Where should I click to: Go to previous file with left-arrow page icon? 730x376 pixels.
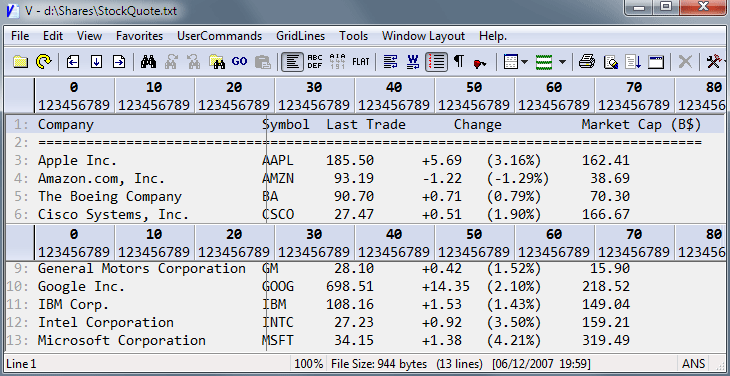(73, 62)
